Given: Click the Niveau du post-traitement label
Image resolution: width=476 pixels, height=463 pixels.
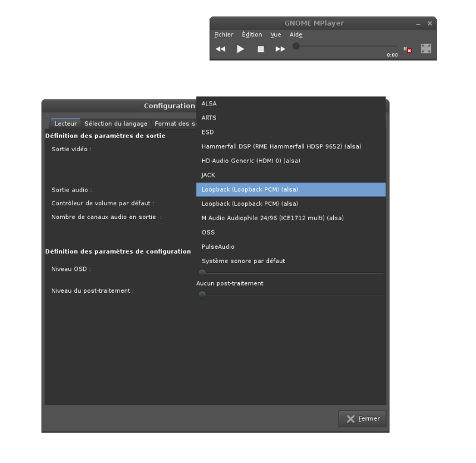Looking at the screenshot, I should pos(93,291).
